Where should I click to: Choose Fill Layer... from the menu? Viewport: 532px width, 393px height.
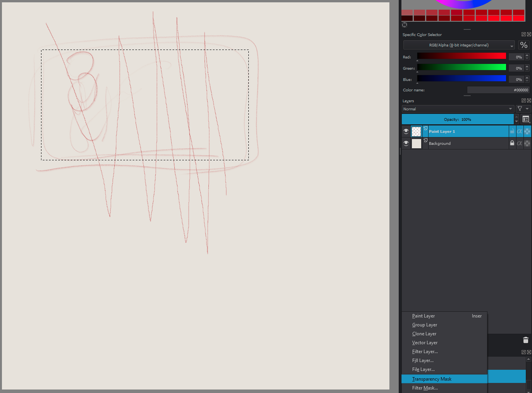444,360
